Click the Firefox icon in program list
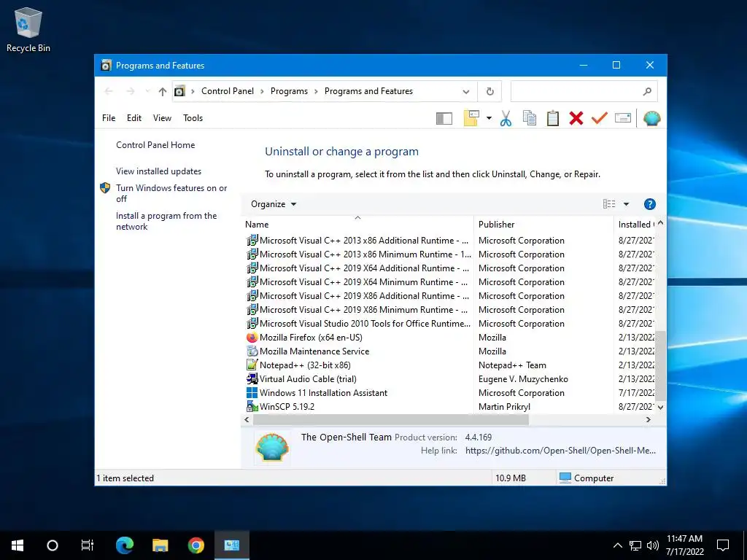This screenshot has width=747, height=560. click(252, 338)
